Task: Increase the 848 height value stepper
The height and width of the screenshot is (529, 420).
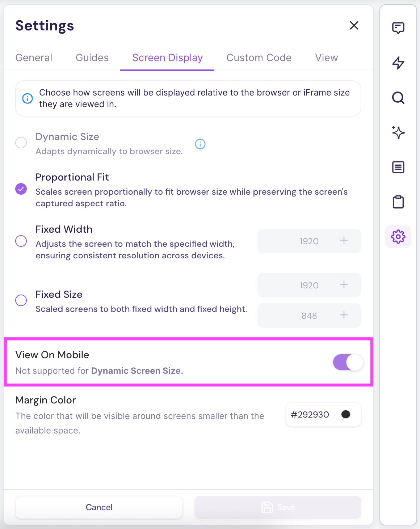Action: (344, 315)
